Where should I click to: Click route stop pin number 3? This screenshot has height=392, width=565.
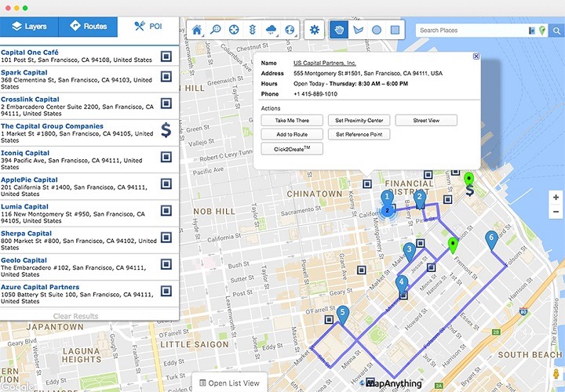tap(409, 251)
